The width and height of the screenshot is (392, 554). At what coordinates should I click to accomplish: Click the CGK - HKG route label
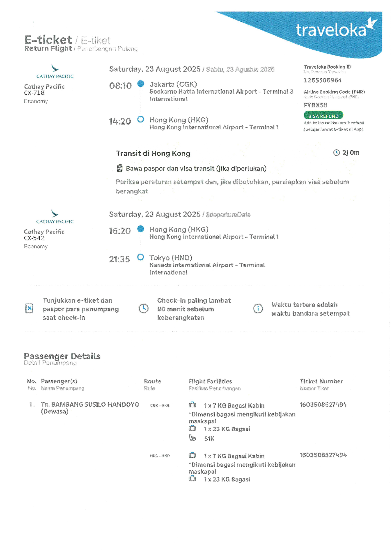pyautogui.click(x=160, y=405)
